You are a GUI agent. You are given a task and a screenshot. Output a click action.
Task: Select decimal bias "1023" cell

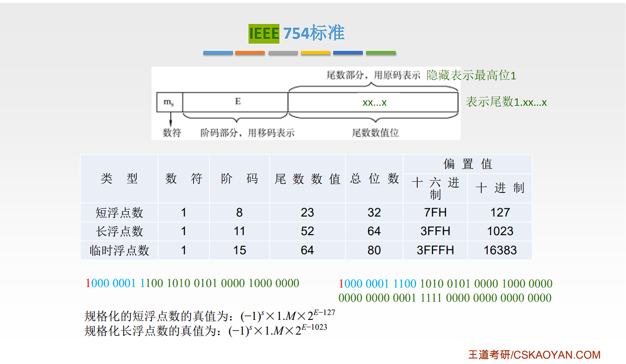500,231
